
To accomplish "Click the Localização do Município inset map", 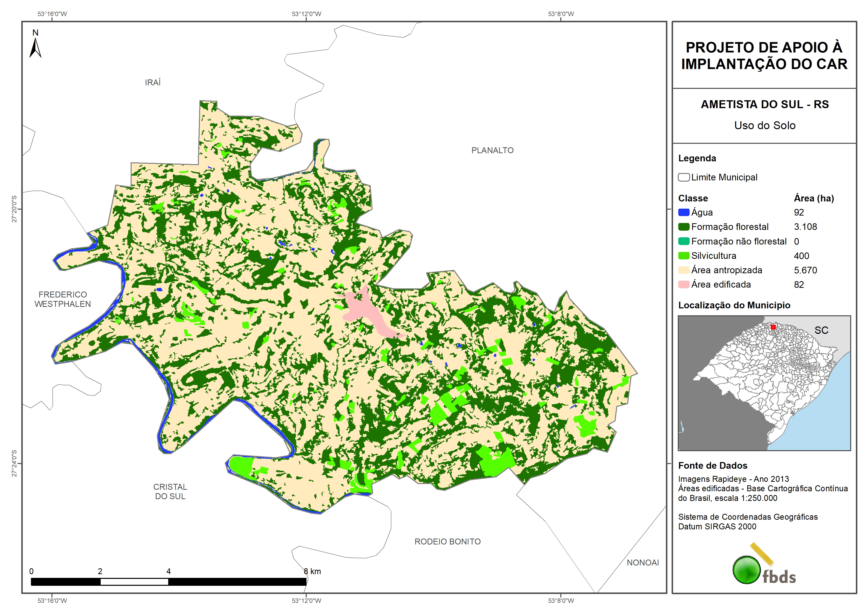I will click(764, 383).
